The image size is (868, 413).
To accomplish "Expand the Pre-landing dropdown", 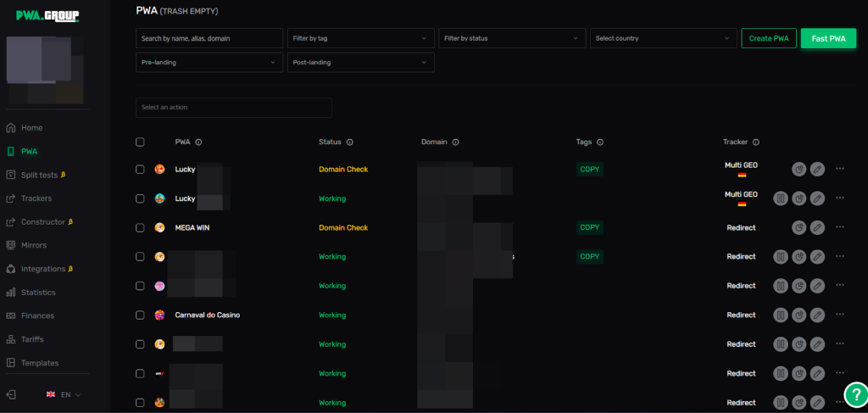I will tap(209, 62).
